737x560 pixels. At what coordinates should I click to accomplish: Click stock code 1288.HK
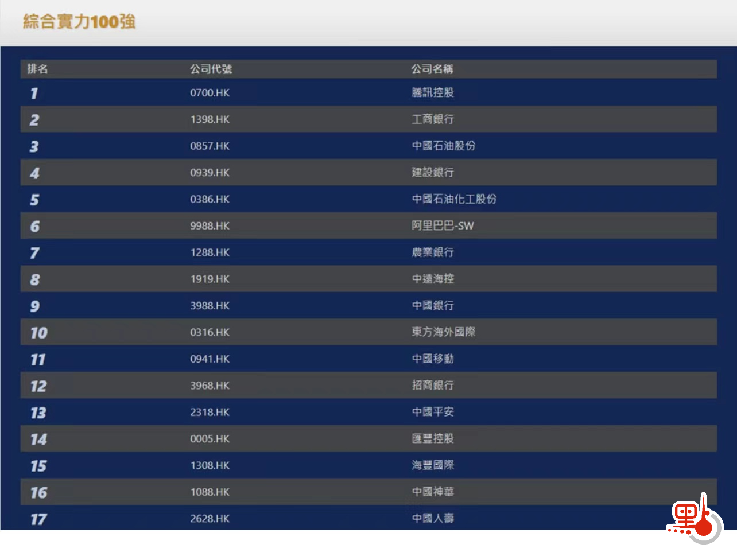(x=210, y=252)
